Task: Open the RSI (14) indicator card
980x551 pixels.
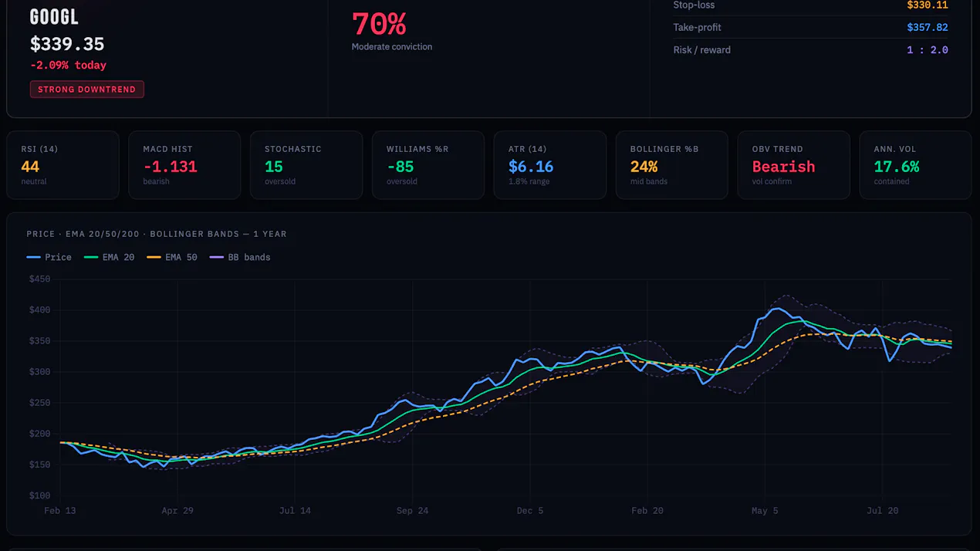Action: (x=63, y=165)
